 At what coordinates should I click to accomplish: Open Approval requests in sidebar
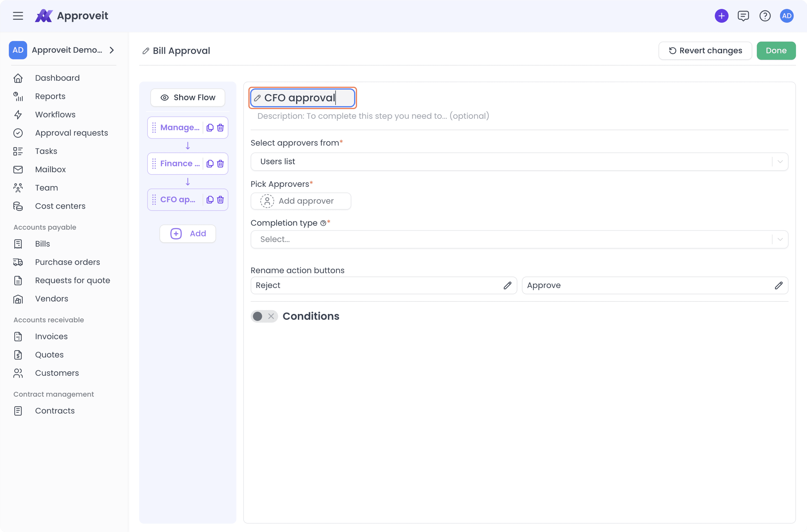(72, 133)
